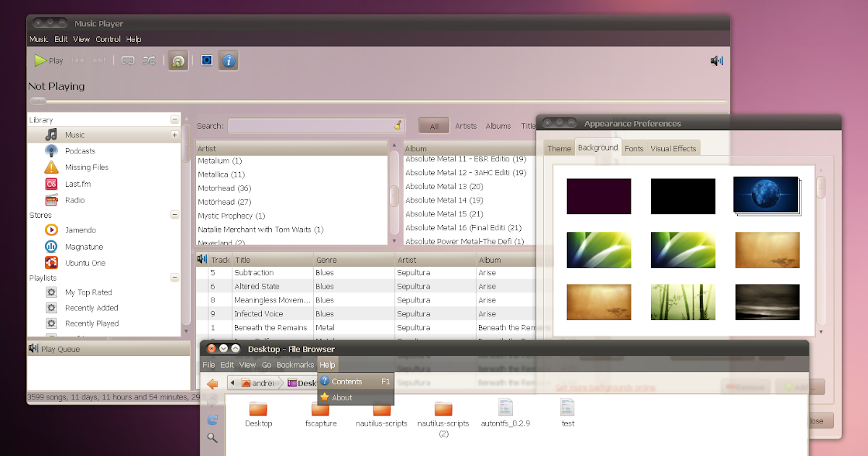The image size is (868, 456).
Task: Collapse the Playlists section
Action: [174, 276]
